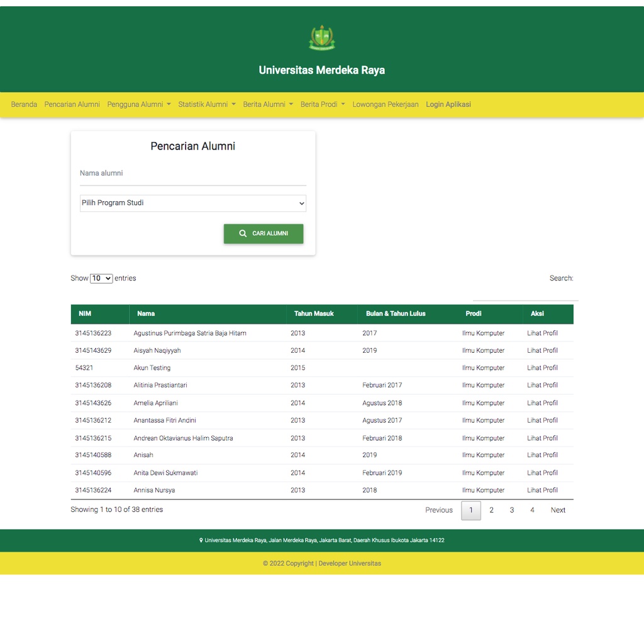Sort the table by Nama column
Viewport: 644px width, 644px height.
click(x=208, y=314)
